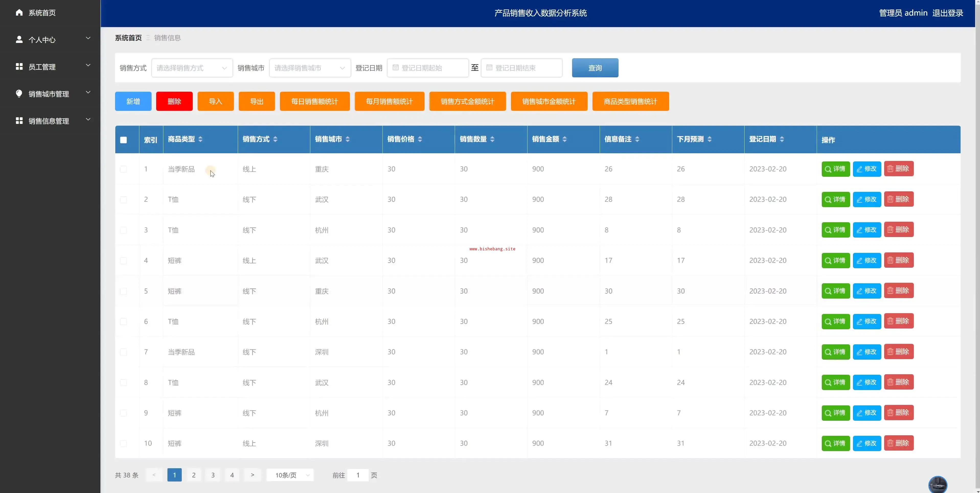The height and width of the screenshot is (493, 980).
Task: Click calendar icon in 登记日期起始 field
Action: pyautogui.click(x=396, y=68)
